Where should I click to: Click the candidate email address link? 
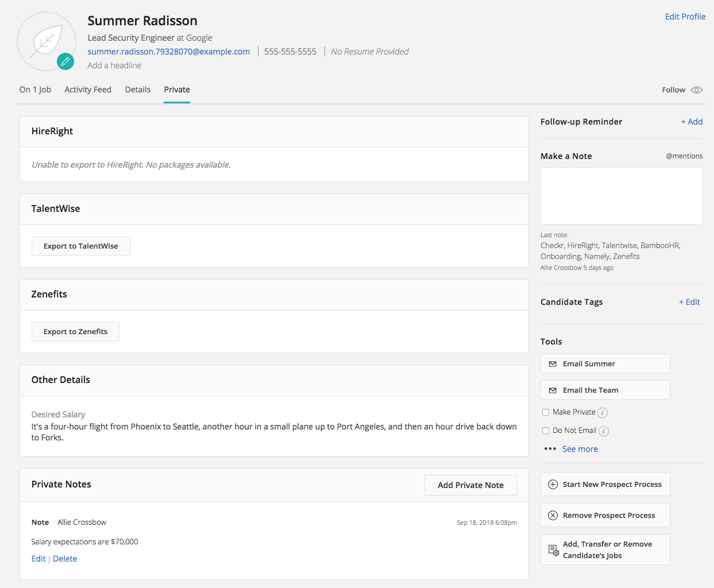point(169,52)
